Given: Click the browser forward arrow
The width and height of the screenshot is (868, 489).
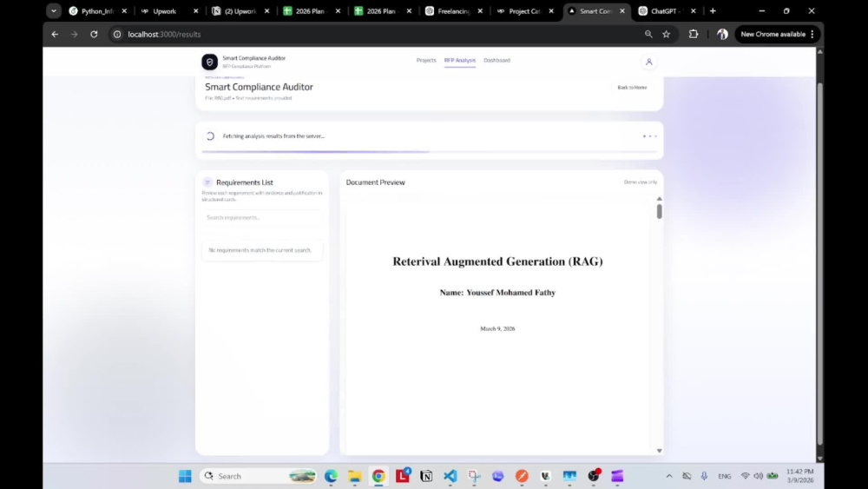Looking at the screenshot, I should 74,35.
